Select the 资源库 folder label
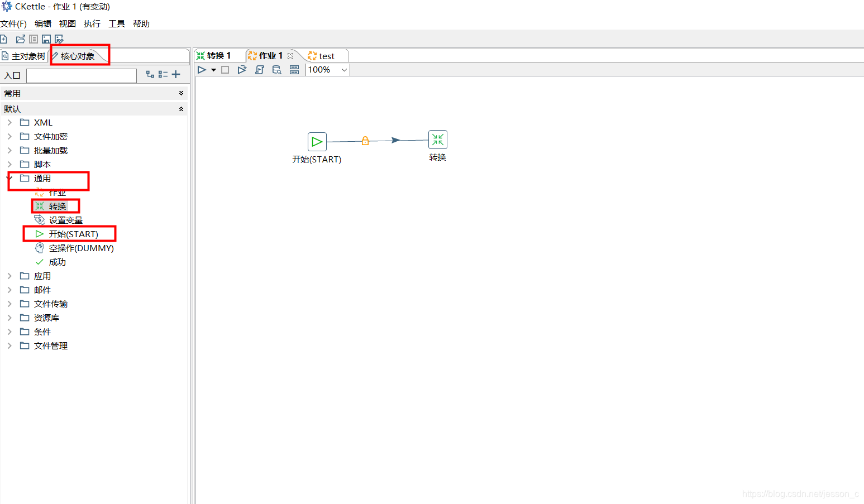The height and width of the screenshot is (504, 864). [46, 318]
